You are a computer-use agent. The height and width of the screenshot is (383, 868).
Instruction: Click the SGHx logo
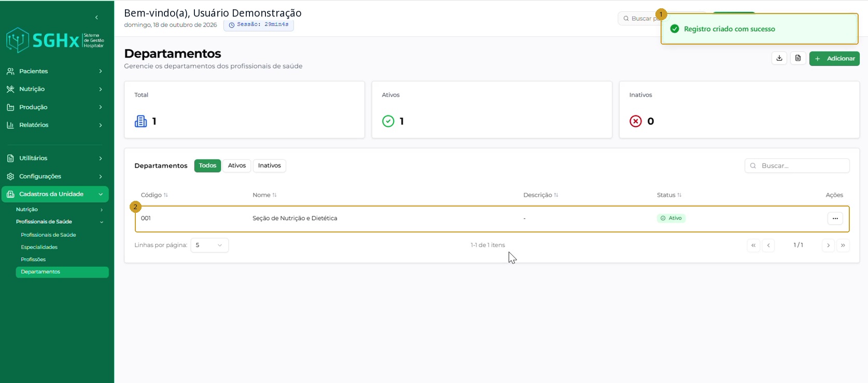point(55,40)
